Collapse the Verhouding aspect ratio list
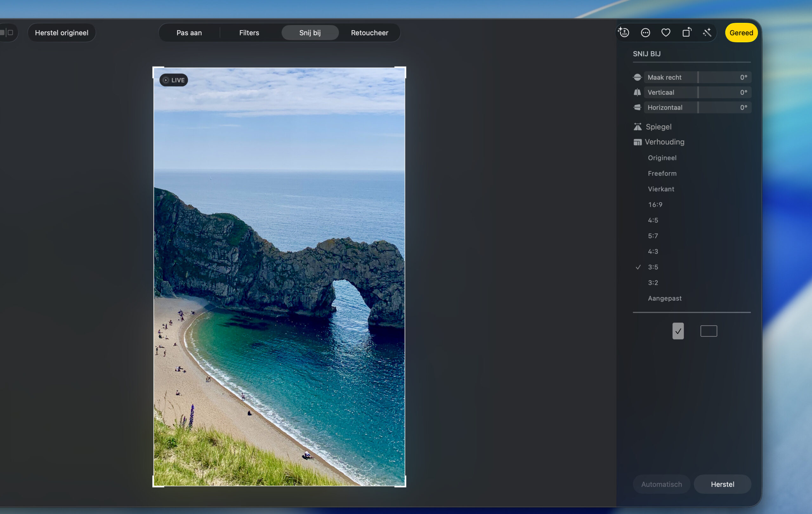The width and height of the screenshot is (812, 514). 664,142
